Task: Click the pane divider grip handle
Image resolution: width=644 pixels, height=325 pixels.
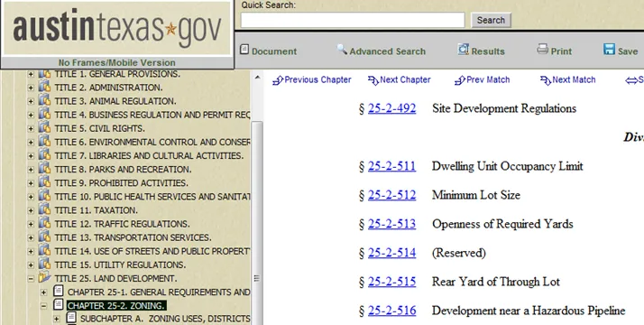Action: pyautogui.click(x=257, y=279)
